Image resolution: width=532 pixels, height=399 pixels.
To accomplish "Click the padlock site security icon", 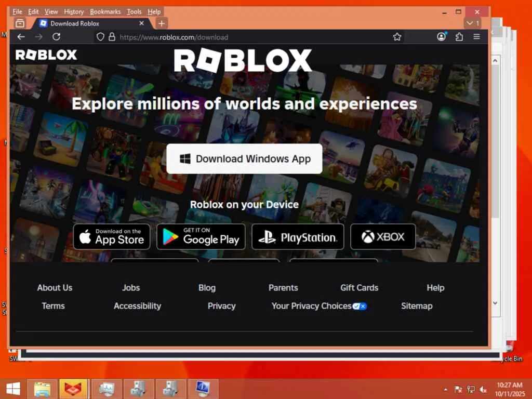I will point(112,37).
